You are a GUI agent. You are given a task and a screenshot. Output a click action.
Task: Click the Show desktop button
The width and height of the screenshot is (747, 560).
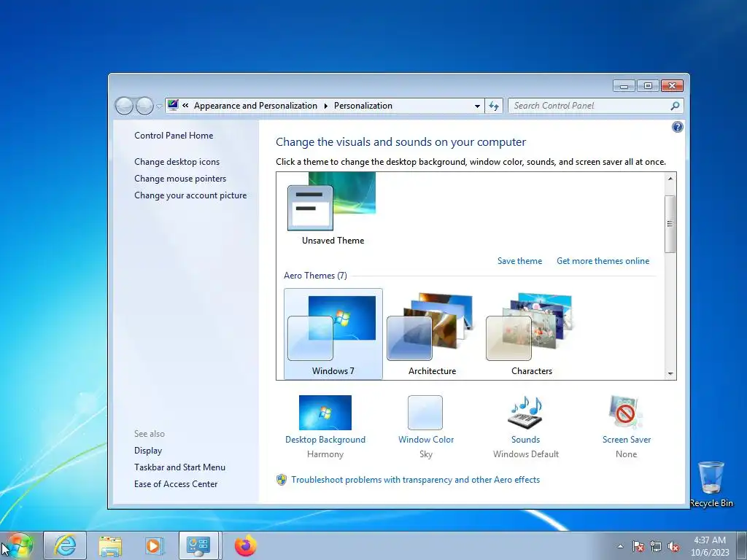tap(741, 545)
